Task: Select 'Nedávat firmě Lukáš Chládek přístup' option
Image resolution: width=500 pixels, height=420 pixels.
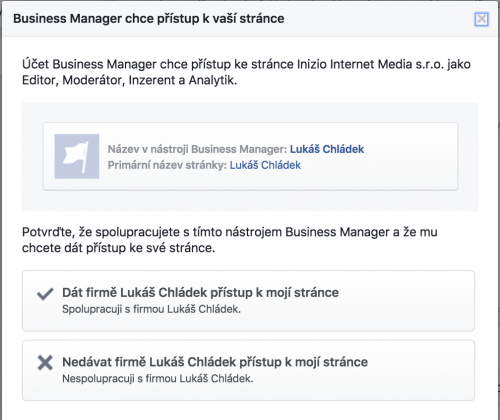Action: [x=248, y=370]
